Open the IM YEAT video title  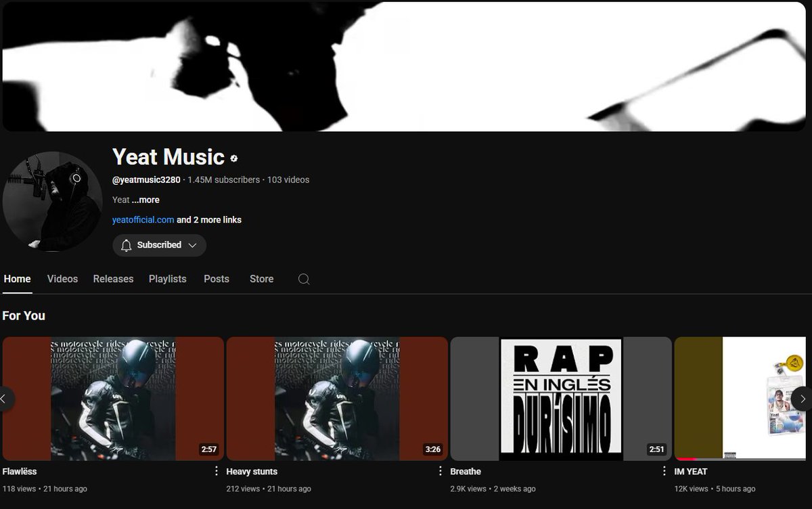coord(691,471)
